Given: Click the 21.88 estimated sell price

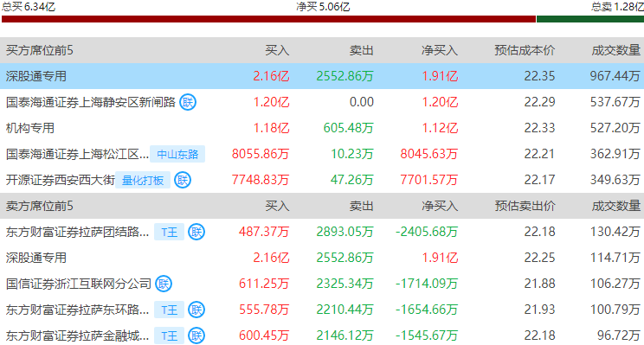Looking at the screenshot, I should point(539,284).
